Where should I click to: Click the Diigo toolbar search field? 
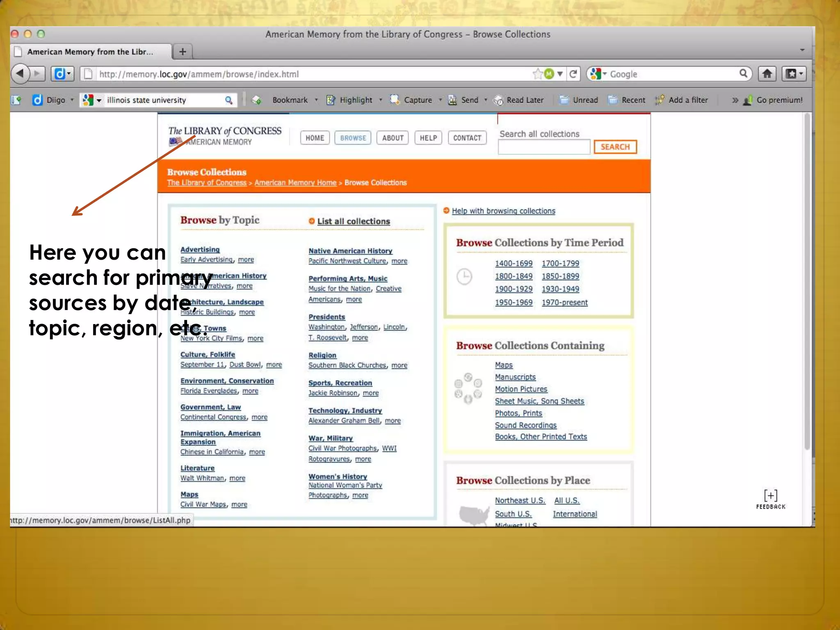pos(164,100)
